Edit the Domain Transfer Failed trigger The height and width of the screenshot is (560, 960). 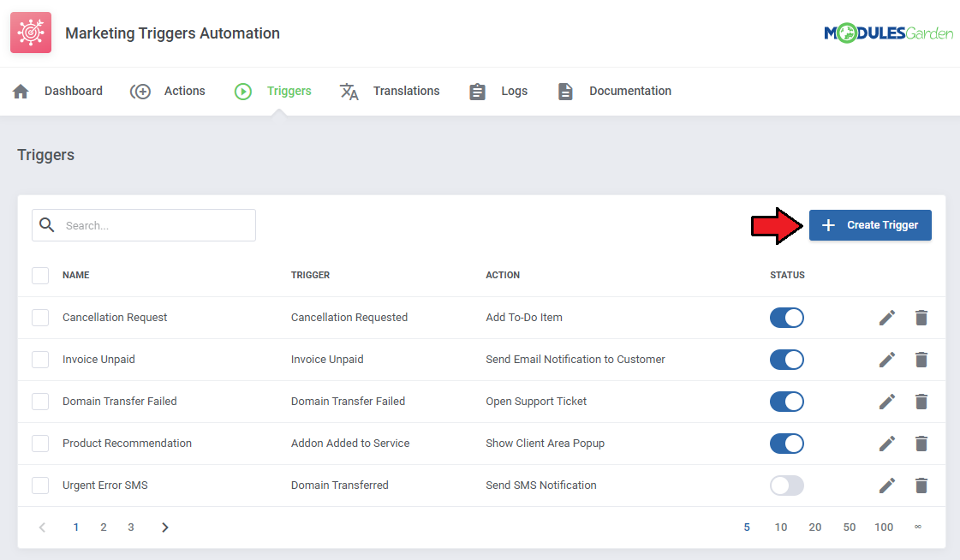point(887,402)
